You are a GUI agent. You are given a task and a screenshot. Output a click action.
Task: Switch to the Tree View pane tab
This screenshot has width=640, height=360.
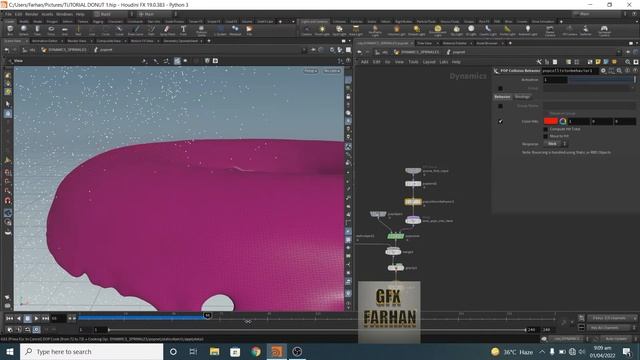coord(424,43)
